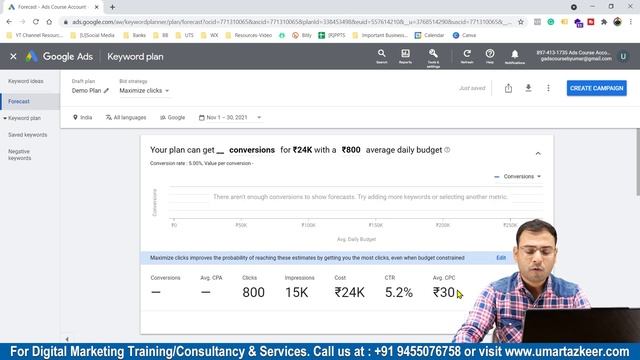Open the Conversions metric dropdown
This screenshot has width=640, height=360.
pyautogui.click(x=517, y=177)
